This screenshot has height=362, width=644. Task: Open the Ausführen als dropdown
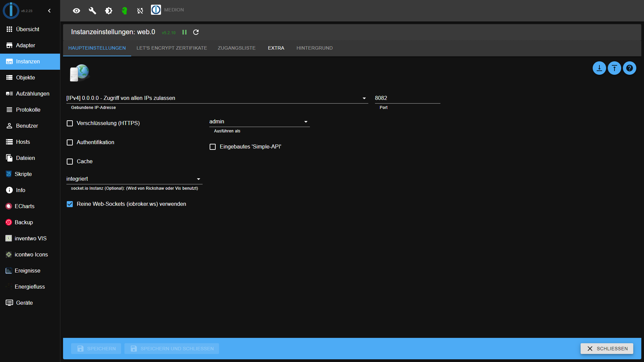coord(258,121)
